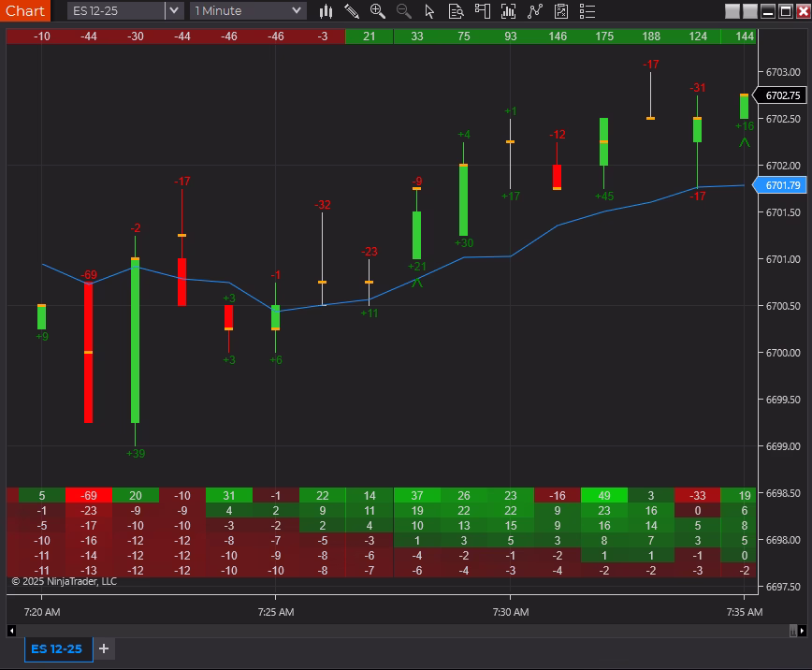The width and height of the screenshot is (812, 670).
Task: Click the zoom in magnifier
Action: tap(378, 11)
